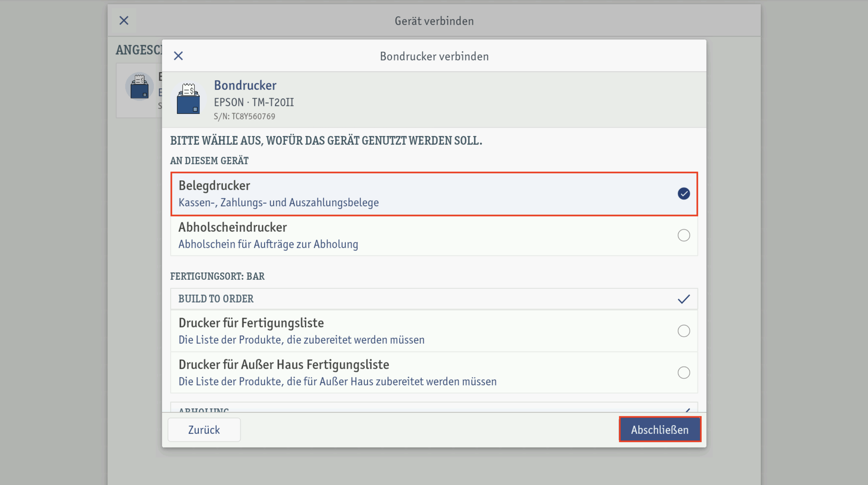Click the AN DIESEM GERÄT section label

[209, 161]
